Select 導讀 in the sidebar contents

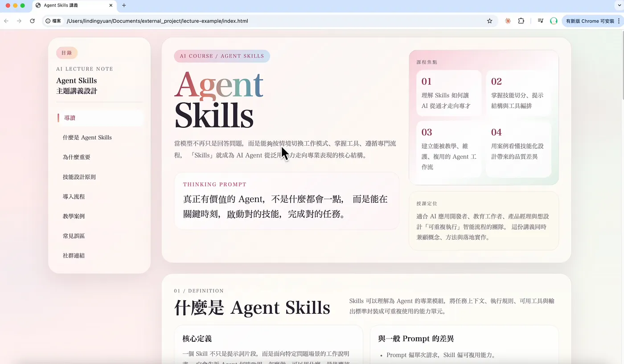(100, 118)
